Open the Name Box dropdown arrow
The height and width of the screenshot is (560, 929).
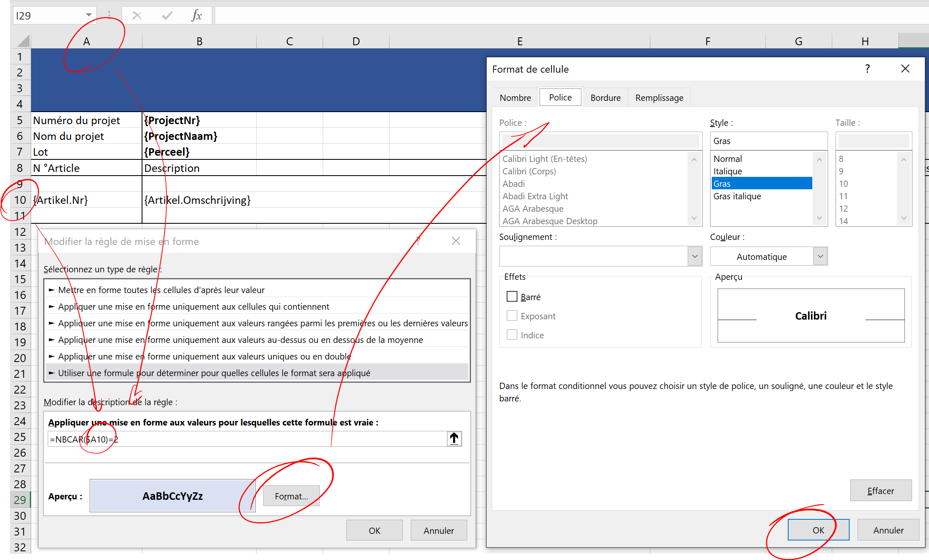coord(88,15)
